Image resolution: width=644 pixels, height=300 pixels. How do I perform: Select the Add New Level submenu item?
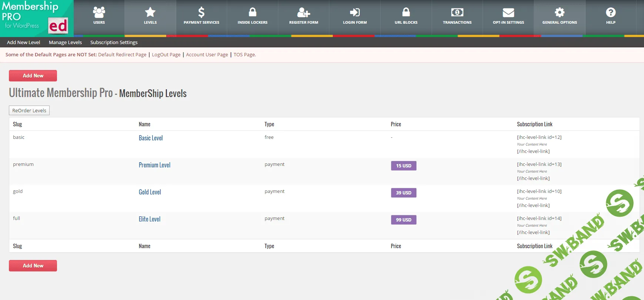[23, 42]
